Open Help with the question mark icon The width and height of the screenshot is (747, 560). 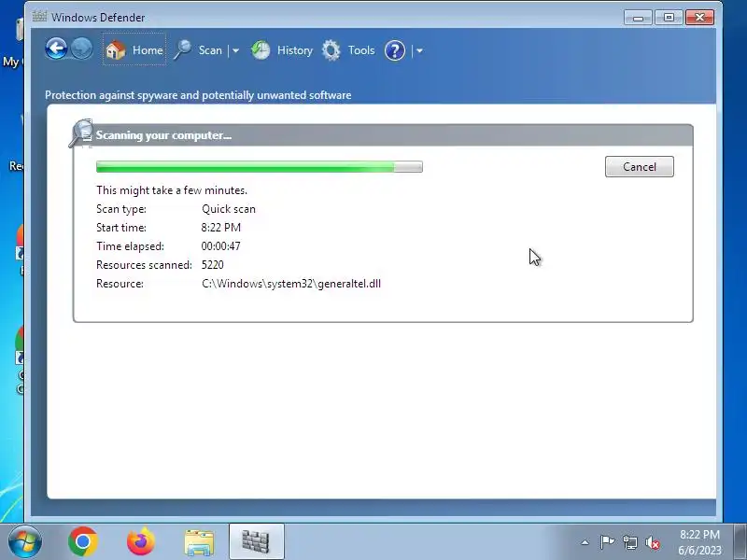click(x=395, y=50)
